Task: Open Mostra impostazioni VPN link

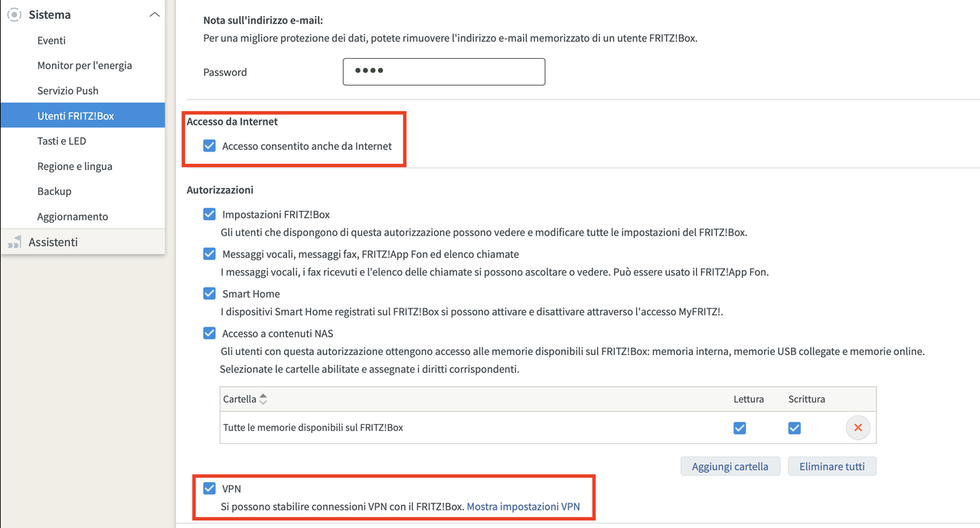Action: point(523,507)
